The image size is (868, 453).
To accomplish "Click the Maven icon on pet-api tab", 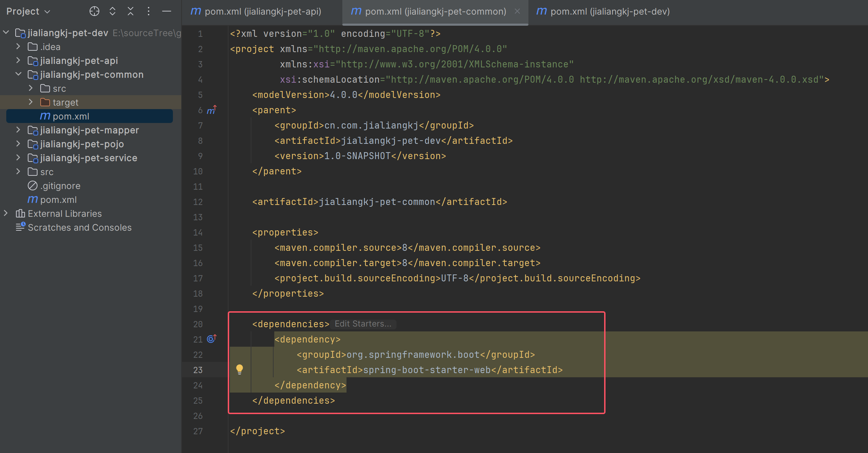I will (x=196, y=11).
